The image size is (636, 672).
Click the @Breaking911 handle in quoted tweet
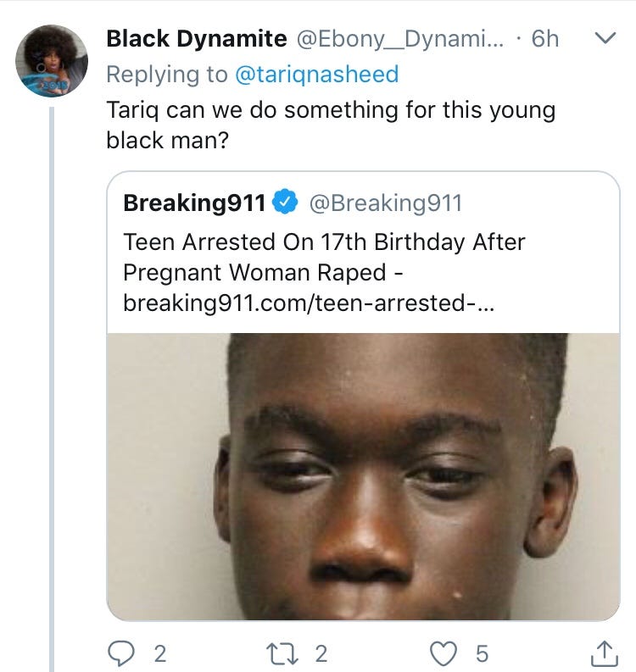386,203
